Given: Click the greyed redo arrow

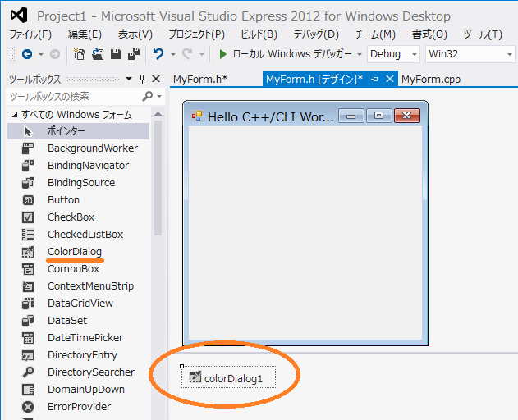Looking at the screenshot, I should [x=187, y=54].
